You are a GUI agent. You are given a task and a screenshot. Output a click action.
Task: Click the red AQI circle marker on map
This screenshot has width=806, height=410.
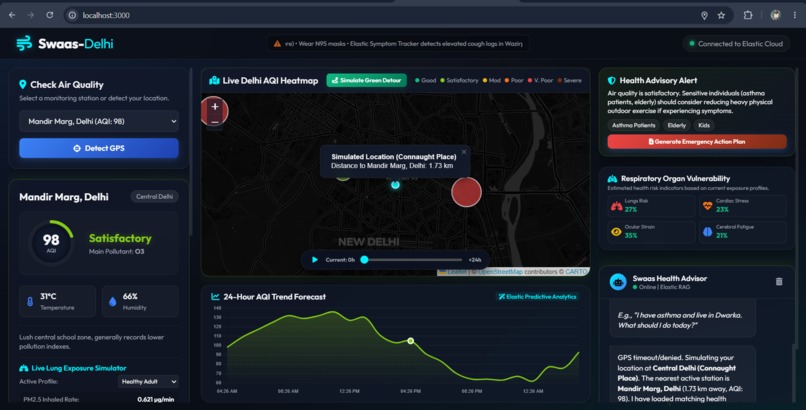pos(466,192)
